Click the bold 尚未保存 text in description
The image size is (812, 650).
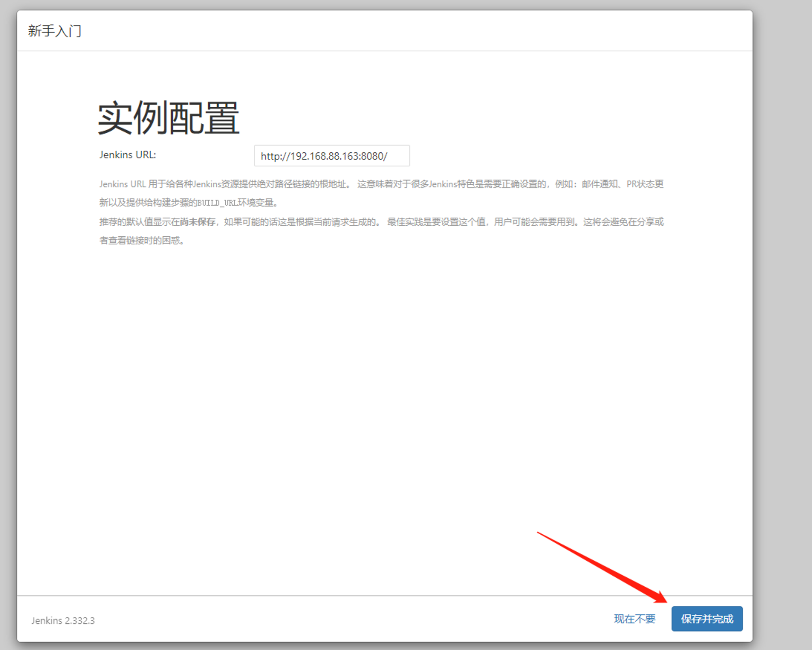click(x=198, y=222)
